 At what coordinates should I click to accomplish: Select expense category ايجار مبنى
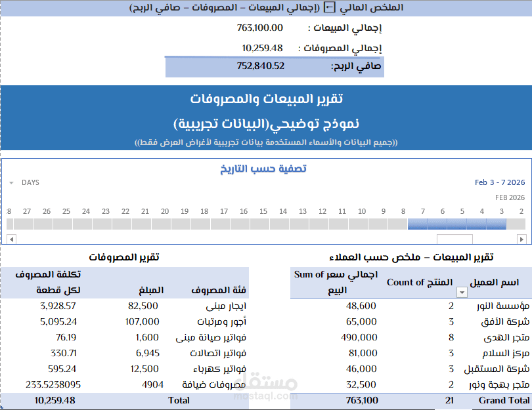click(226, 306)
